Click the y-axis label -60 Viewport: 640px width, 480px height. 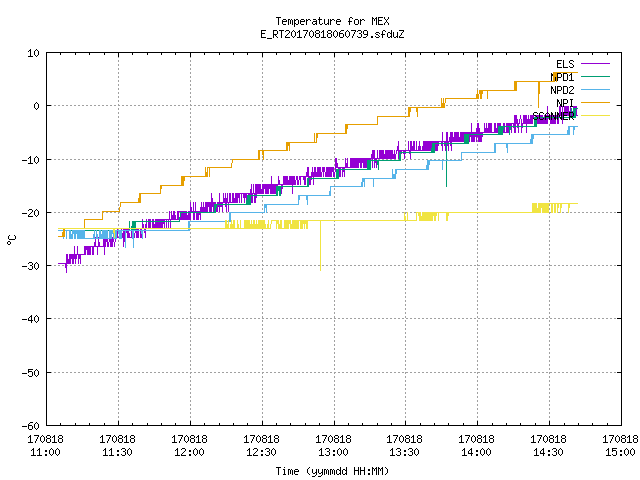click(x=31, y=426)
